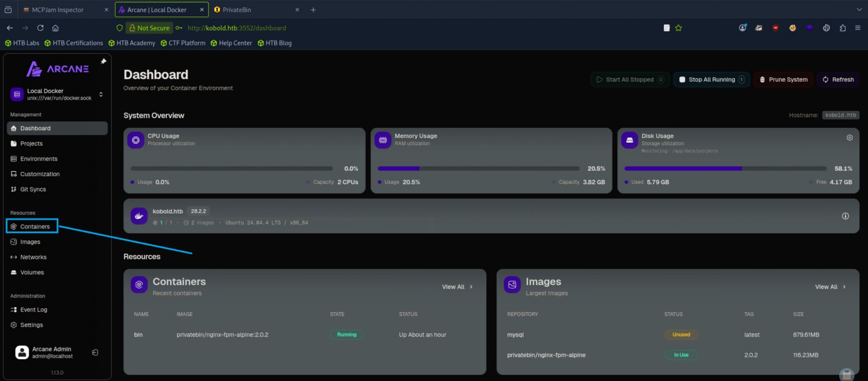Screen dimensions: 868x381
Task: Click the Docker whale icon beside kobold.htb
Action: coord(139,215)
